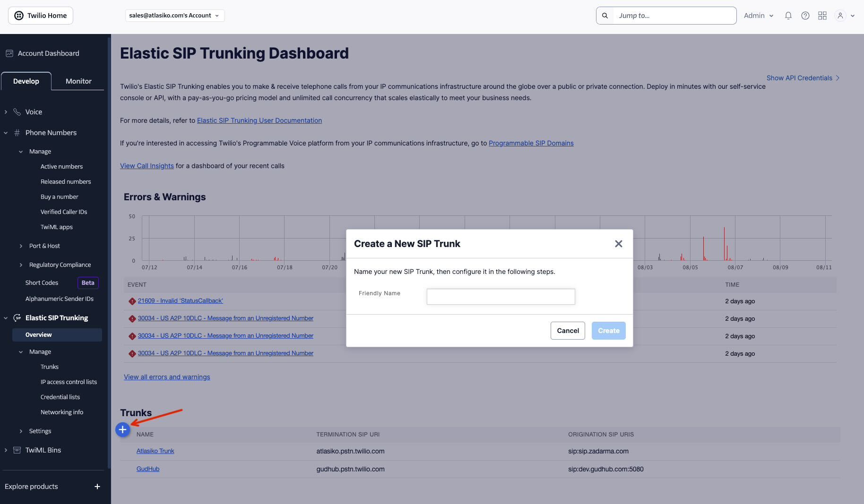Viewport: 864px width, 504px height.
Task: Click the Account Dashboard icon
Action: click(9, 53)
